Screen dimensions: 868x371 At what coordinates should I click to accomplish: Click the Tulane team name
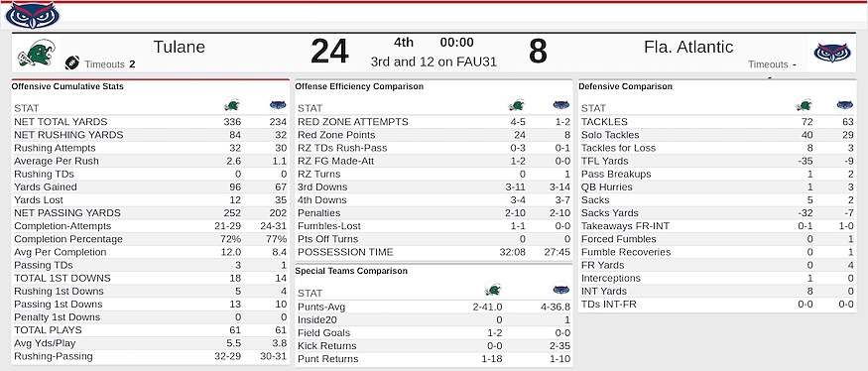(179, 47)
